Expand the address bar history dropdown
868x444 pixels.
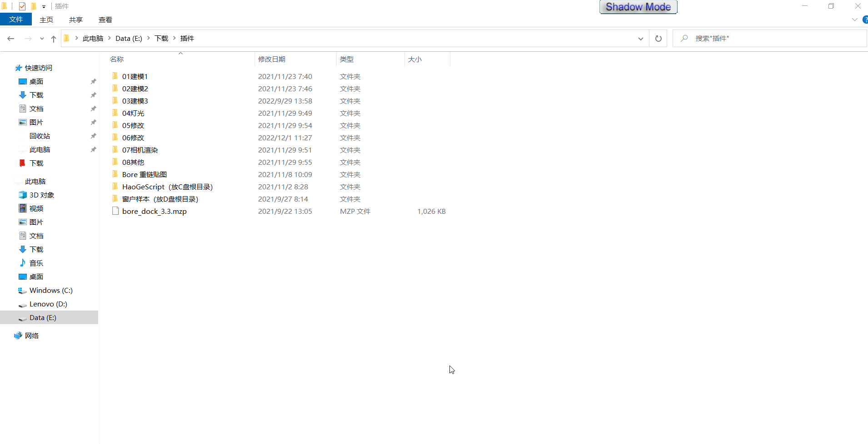(x=640, y=39)
